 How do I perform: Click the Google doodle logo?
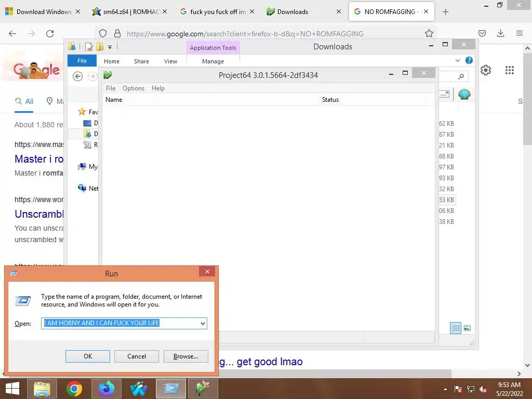[x=37, y=70]
